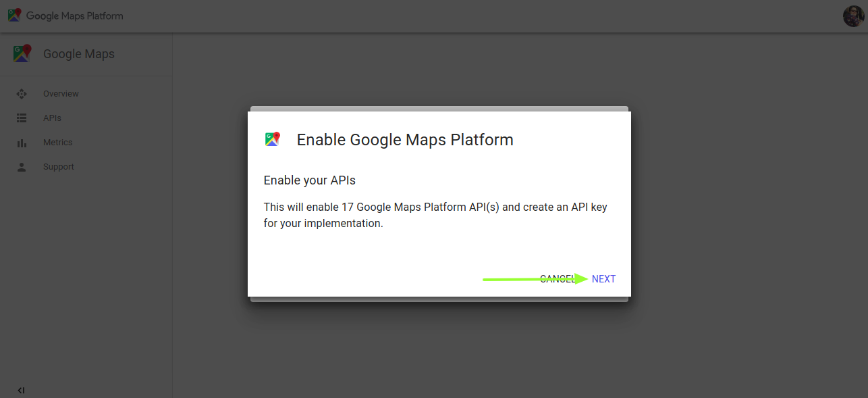Image resolution: width=868 pixels, height=398 pixels.
Task: Click the Enable your APIs subheading
Action: pos(309,180)
